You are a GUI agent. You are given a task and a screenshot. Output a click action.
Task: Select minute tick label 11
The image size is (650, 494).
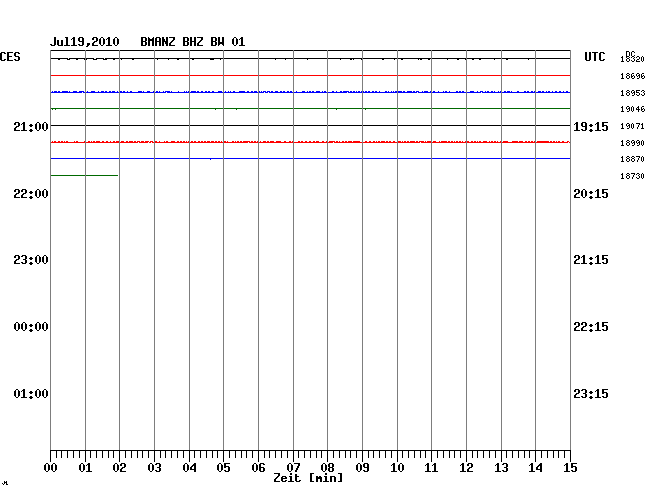click(x=431, y=468)
